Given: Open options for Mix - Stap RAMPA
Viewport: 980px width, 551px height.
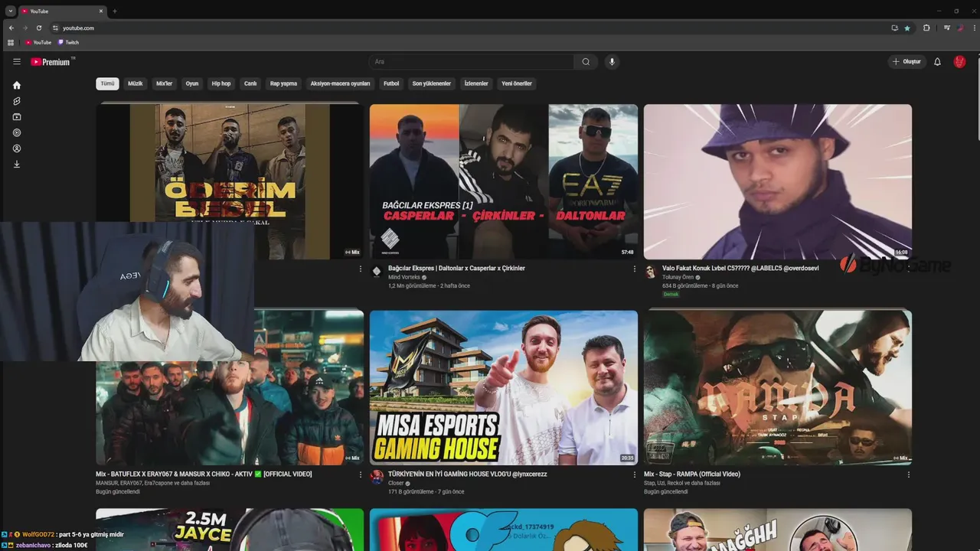Looking at the screenshot, I should [x=908, y=474].
